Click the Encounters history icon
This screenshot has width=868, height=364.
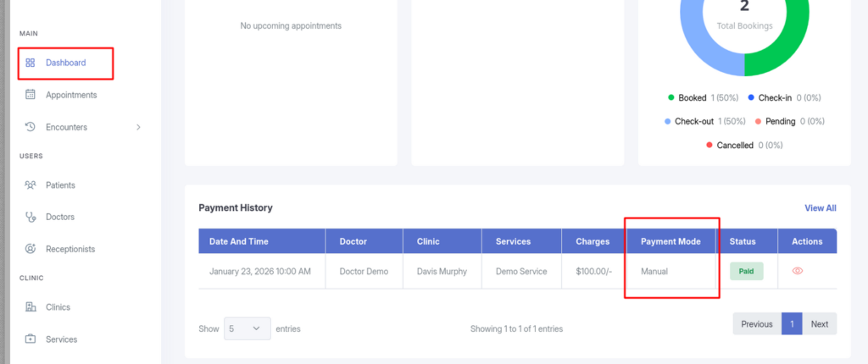coord(31,127)
